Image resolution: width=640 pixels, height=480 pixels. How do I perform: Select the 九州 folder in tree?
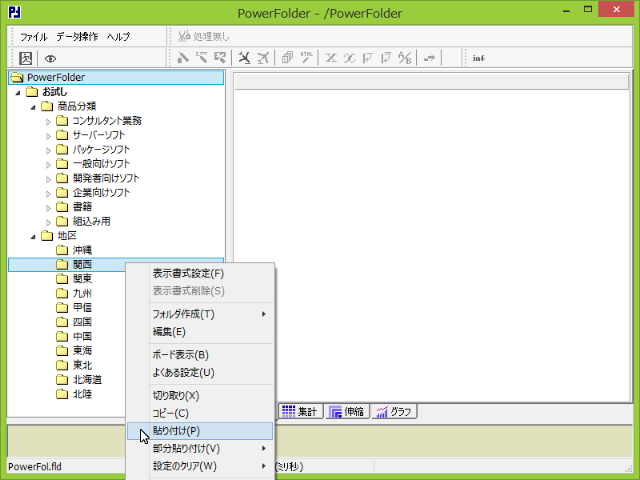click(82, 293)
